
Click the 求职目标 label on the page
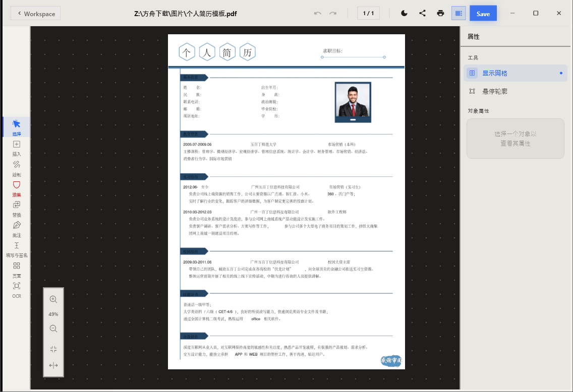(332, 51)
